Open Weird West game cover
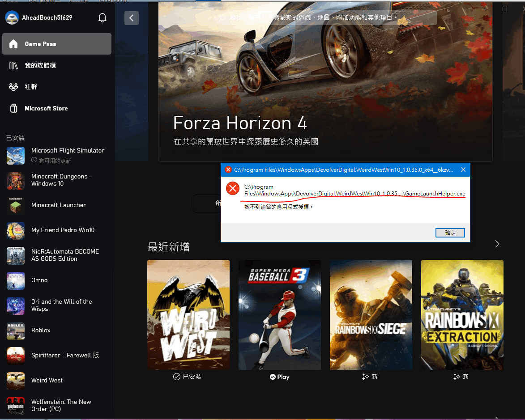This screenshot has width=525, height=420. [188, 315]
